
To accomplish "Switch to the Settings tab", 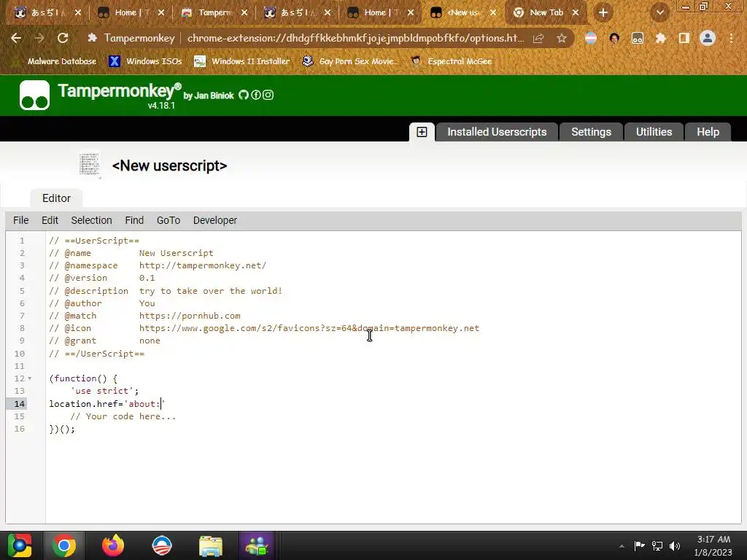I will (591, 132).
